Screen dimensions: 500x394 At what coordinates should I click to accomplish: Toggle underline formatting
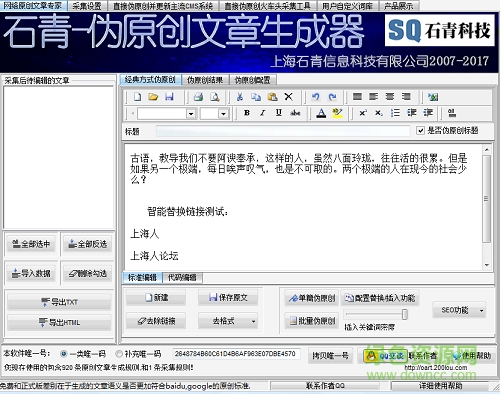click(279, 113)
